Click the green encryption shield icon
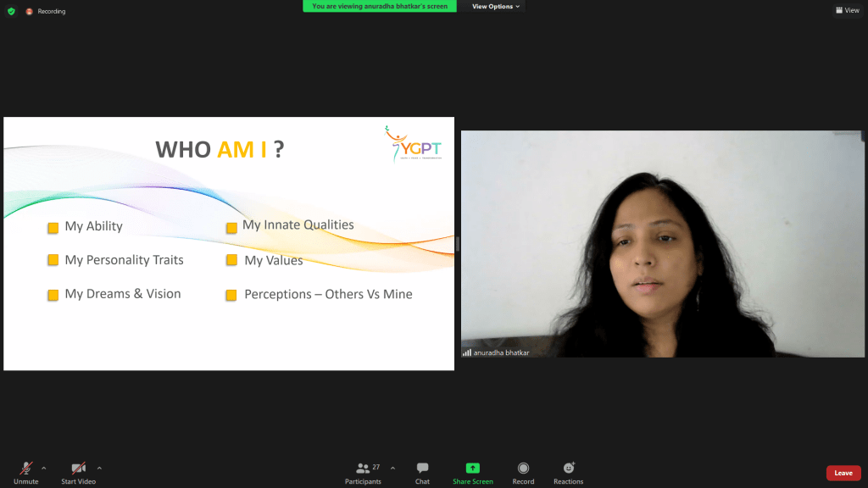Viewport: 868px width, 488px height. (11, 11)
